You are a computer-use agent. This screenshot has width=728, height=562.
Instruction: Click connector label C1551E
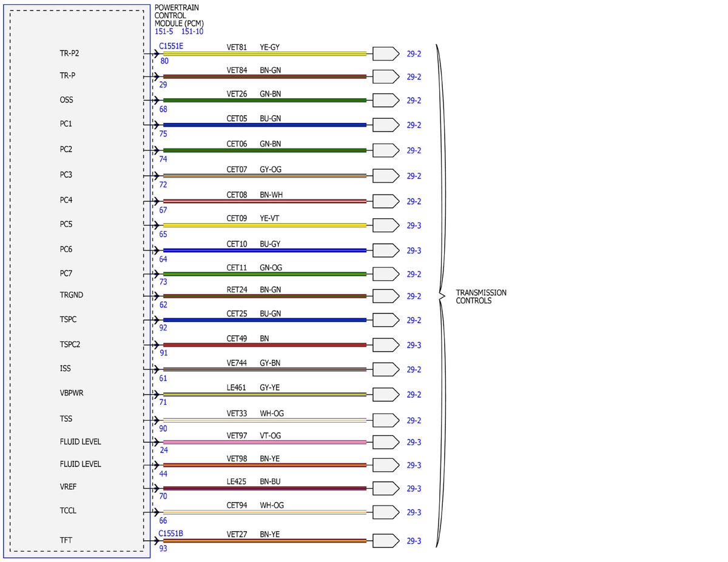click(171, 45)
